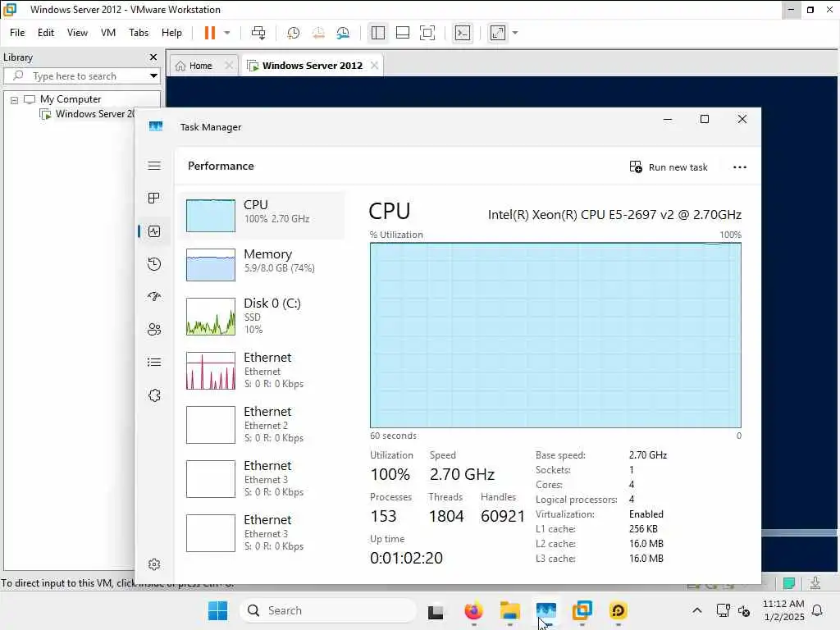Select the Ethernet 2 adapter entry
The width and height of the screenshot is (840, 630).
click(262, 424)
